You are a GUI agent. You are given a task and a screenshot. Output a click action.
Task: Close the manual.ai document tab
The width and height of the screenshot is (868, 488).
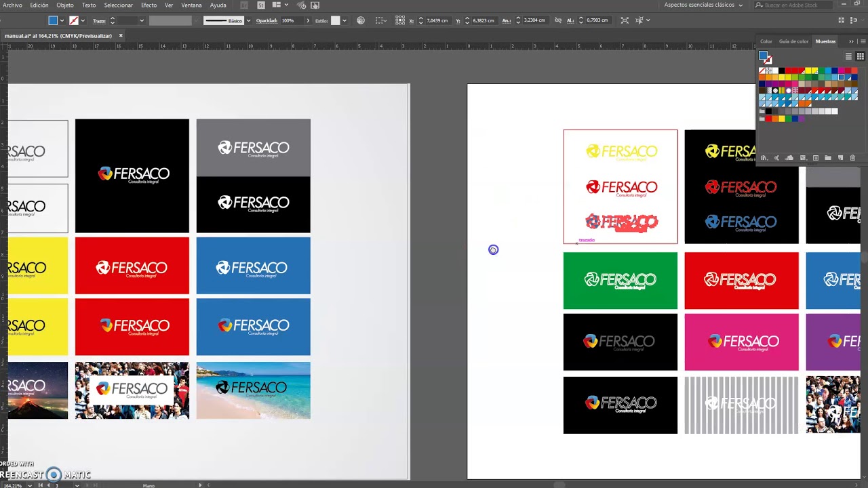(121, 35)
